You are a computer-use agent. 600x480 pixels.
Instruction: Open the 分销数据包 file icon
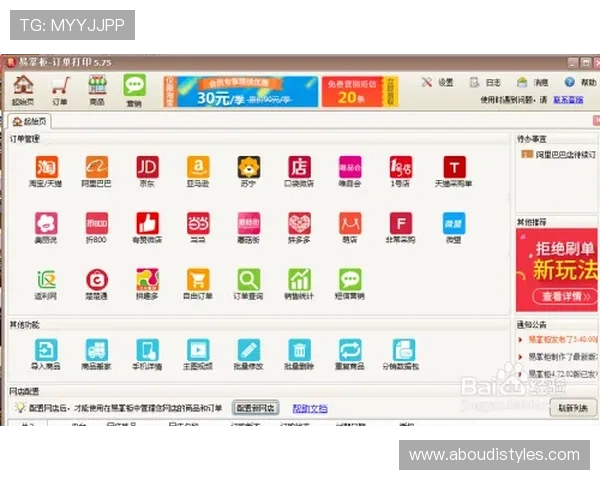[403, 350]
